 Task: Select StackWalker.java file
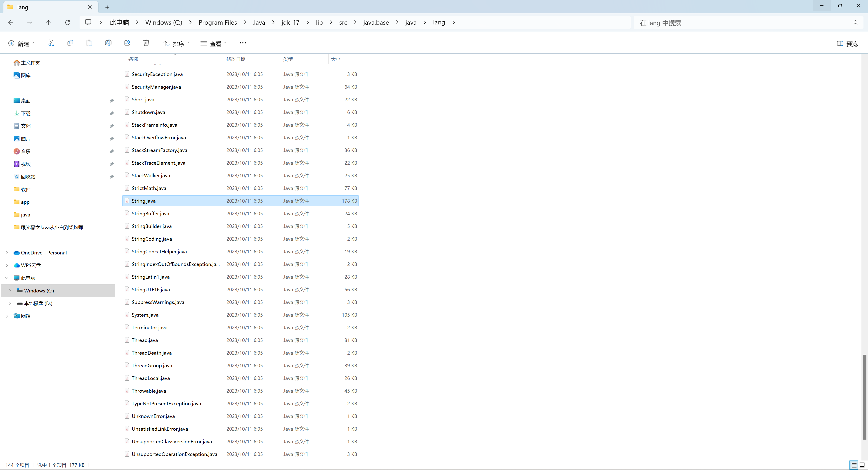240,176
